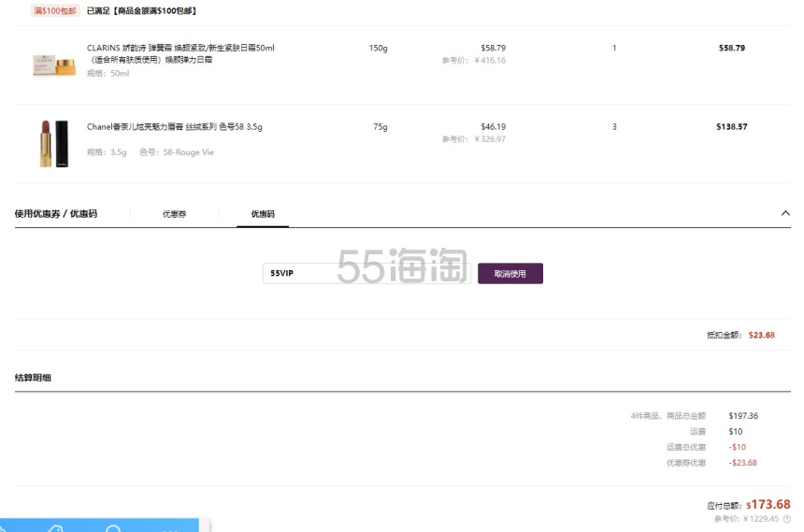Switch to the 优惠券 tab
This screenshot has height=532, width=804.
click(x=174, y=214)
